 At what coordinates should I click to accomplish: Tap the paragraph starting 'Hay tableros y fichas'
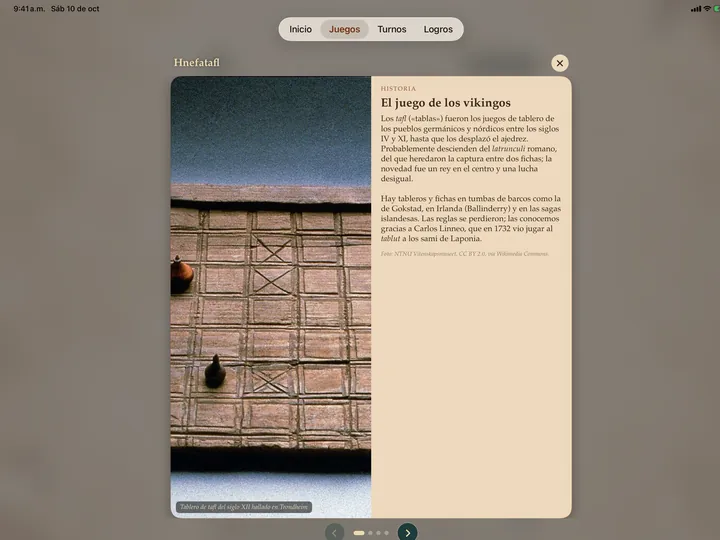point(471,219)
